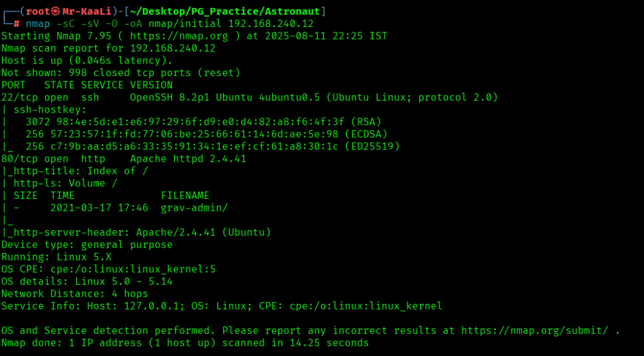Click the Nmap done summary line

click(x=185, y=343)
